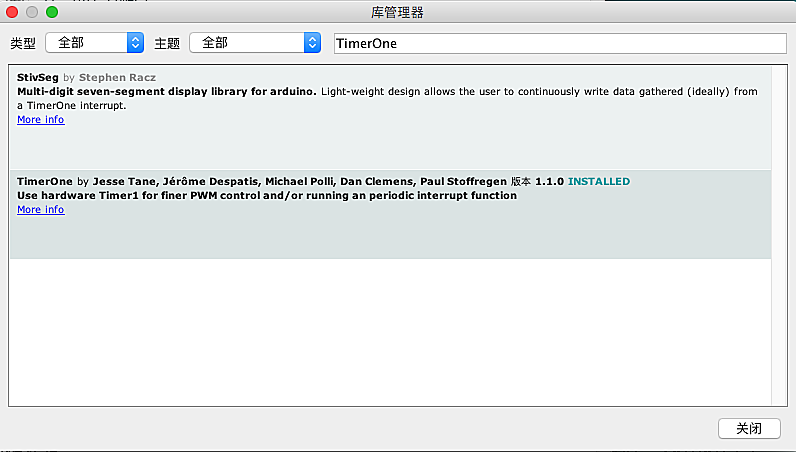Screen dimensions: 796x452
Task: Focus the TimerOne search text field
Action: tap(558, 43)
